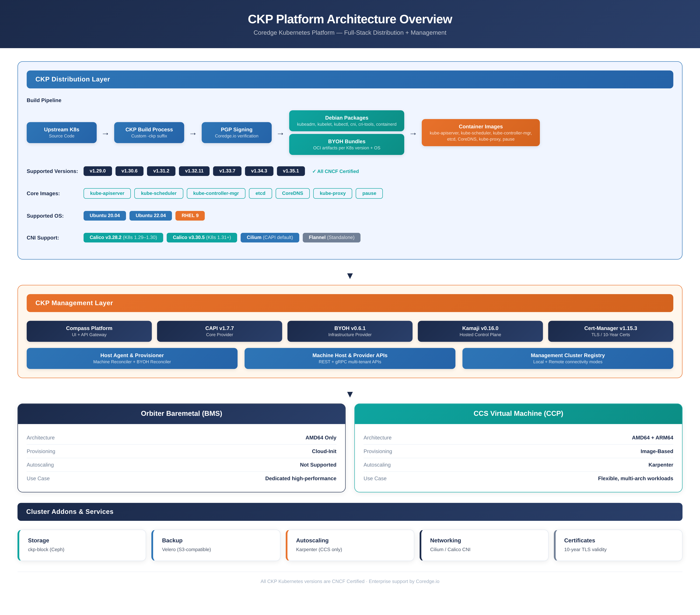
Task: Click the All CNCF Certified checkmark link
Action: tap(335, 171)
